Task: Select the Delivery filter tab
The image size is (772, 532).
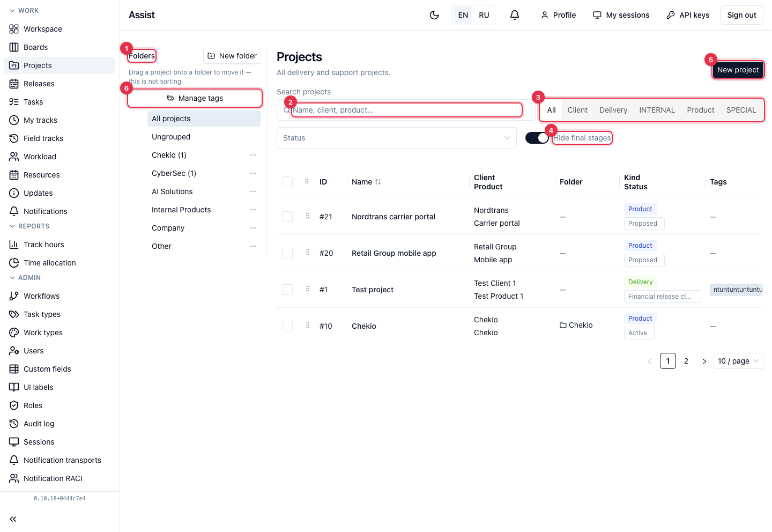Action: 613,110
